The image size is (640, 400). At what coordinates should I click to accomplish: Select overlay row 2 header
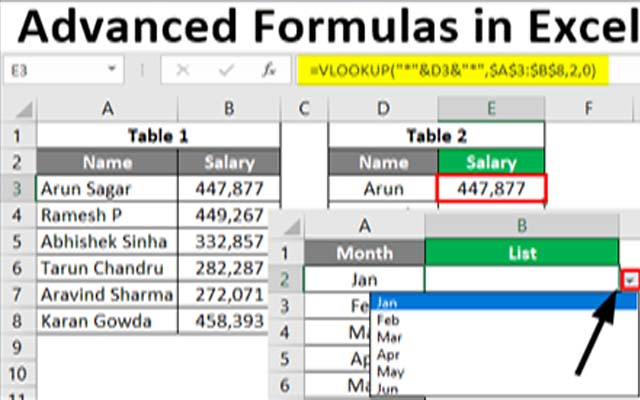(x=285, y=280)
